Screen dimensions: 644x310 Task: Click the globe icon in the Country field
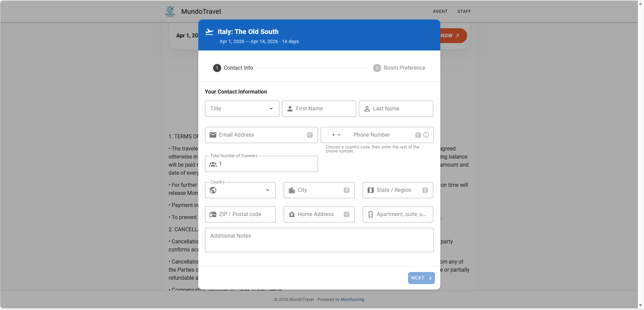(213, 190)
